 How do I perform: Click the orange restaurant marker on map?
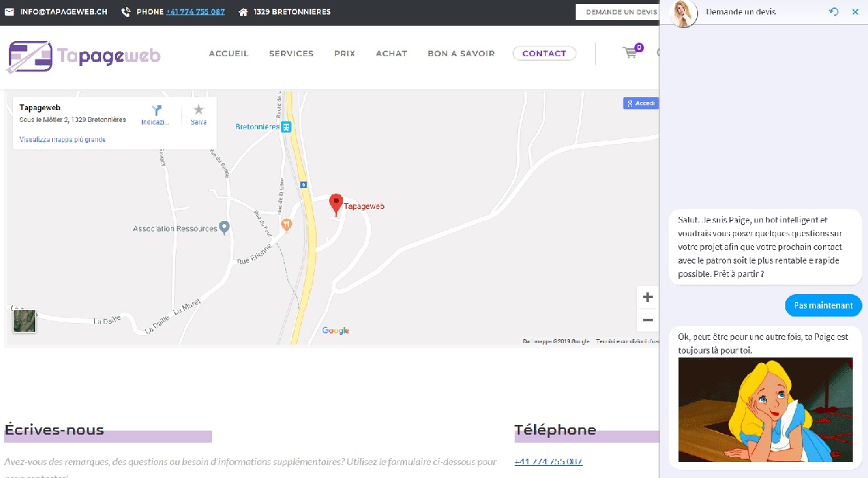pos(286,224)
